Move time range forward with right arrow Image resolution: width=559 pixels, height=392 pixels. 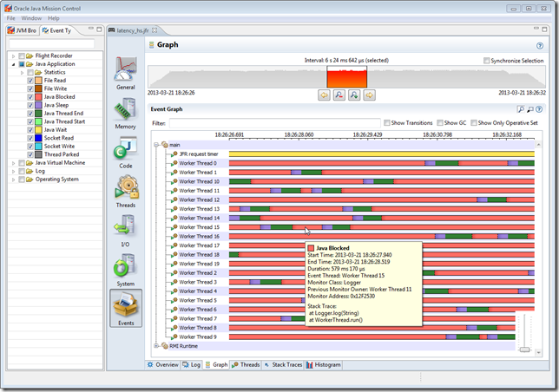point(370,95)
